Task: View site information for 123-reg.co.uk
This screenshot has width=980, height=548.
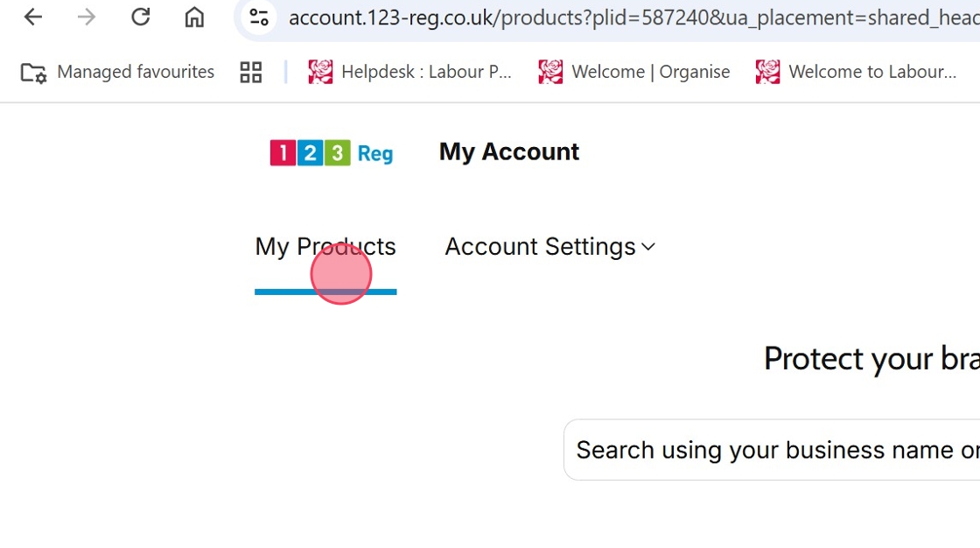Action: tap(259, 17)
